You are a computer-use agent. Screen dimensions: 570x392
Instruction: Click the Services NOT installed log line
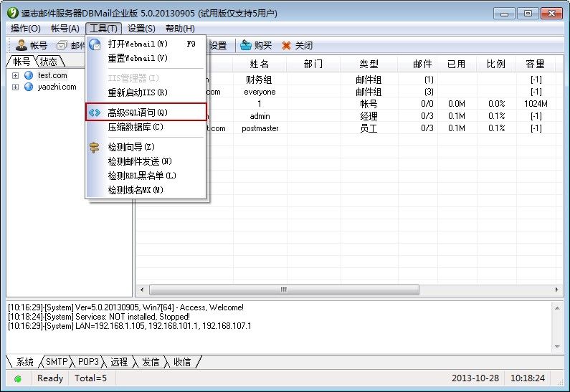click(99, 317)
